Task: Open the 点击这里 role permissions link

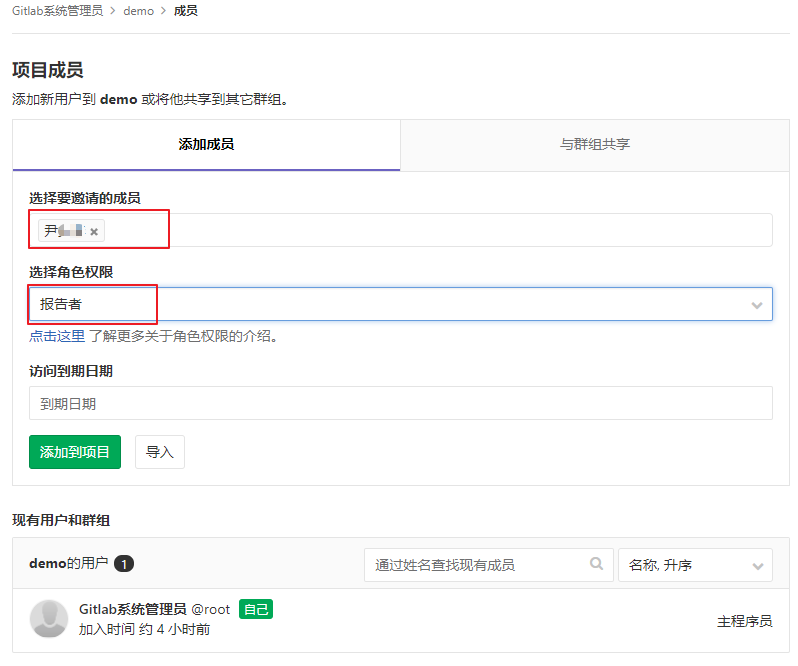Action: click(x=57, y=336)
